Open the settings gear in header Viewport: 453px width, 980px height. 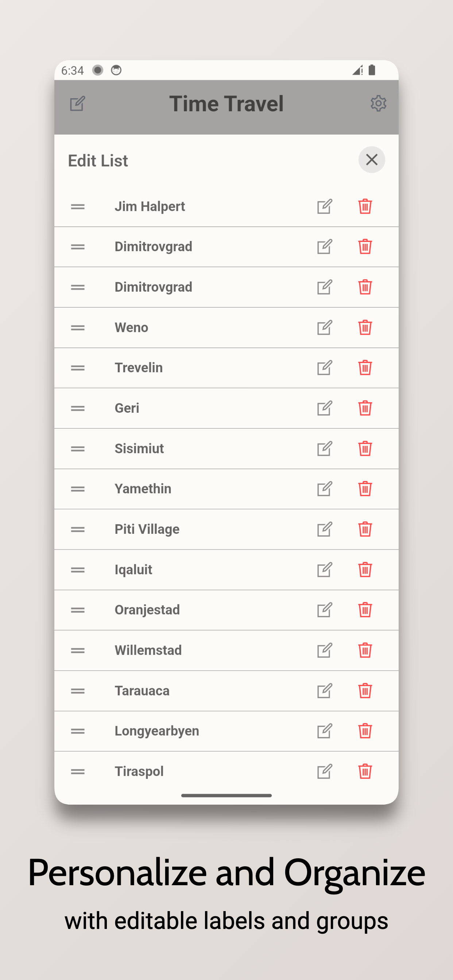tap(378, 104)
